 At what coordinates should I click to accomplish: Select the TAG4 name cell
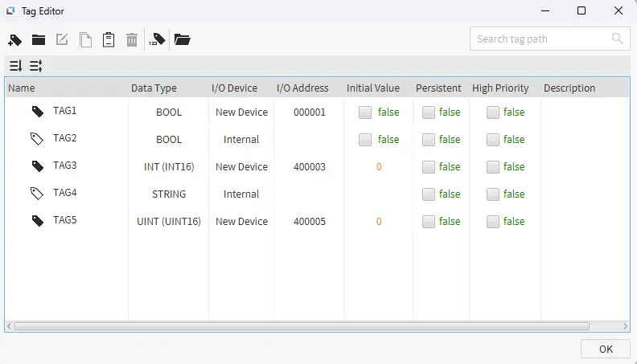click(64, 192)
